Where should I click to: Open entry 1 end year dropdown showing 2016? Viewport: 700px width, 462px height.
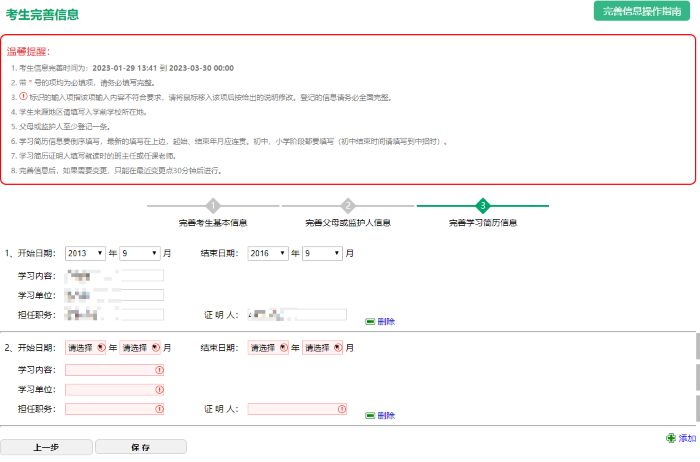tap(268, 253)
